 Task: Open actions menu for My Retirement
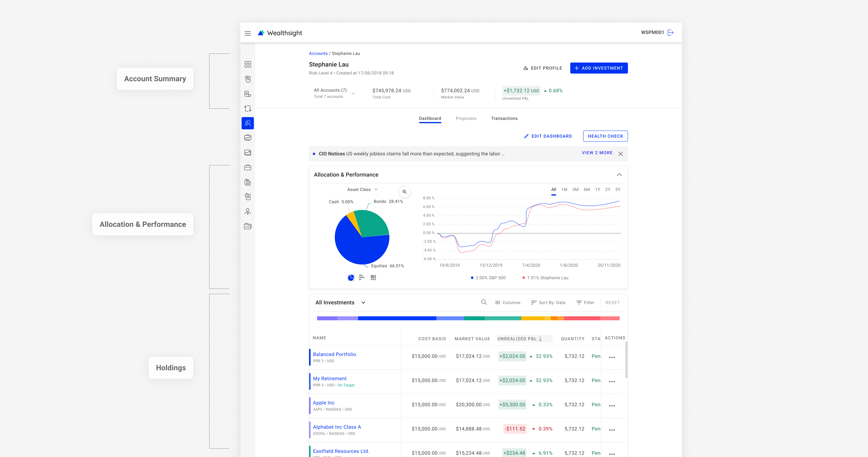pos(612,382)
